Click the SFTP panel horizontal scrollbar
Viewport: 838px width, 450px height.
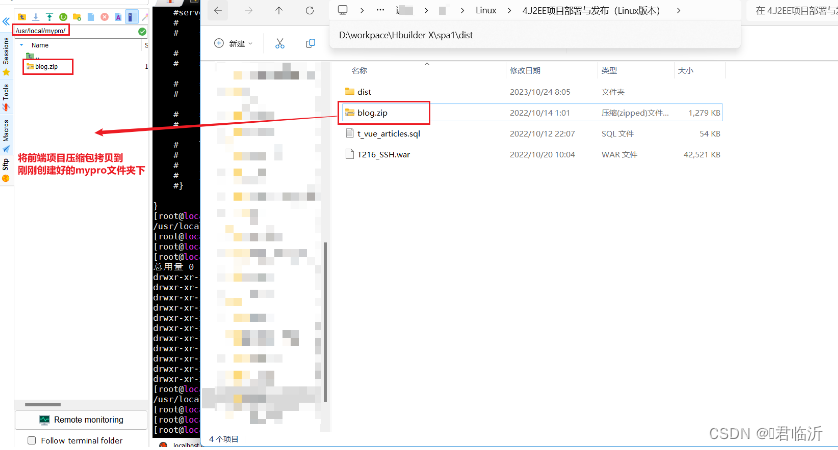pos(43,405)
